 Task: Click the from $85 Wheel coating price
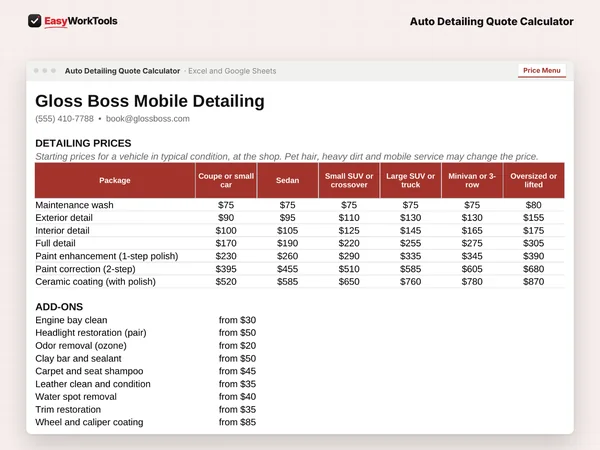pos(237,422)
